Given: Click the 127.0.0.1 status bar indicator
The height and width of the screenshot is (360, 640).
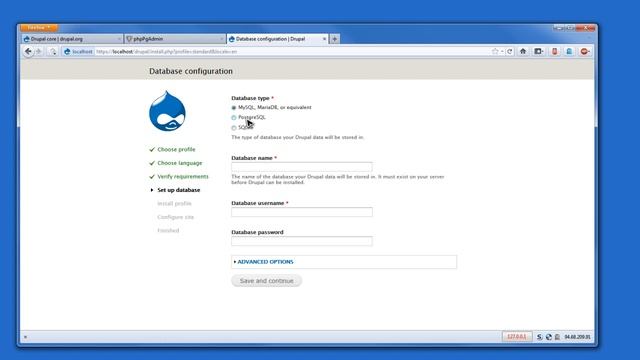Looking at the screenshot, I should [517, 337].
